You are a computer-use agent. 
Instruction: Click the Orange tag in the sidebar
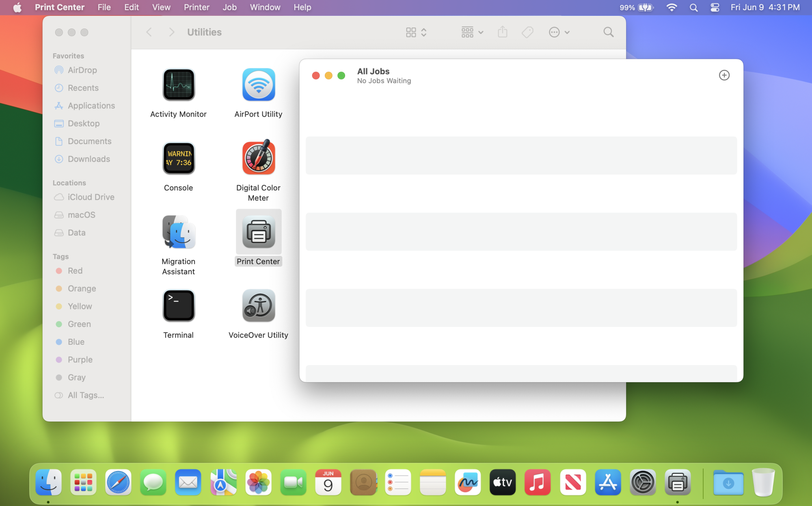coord(82,289)
